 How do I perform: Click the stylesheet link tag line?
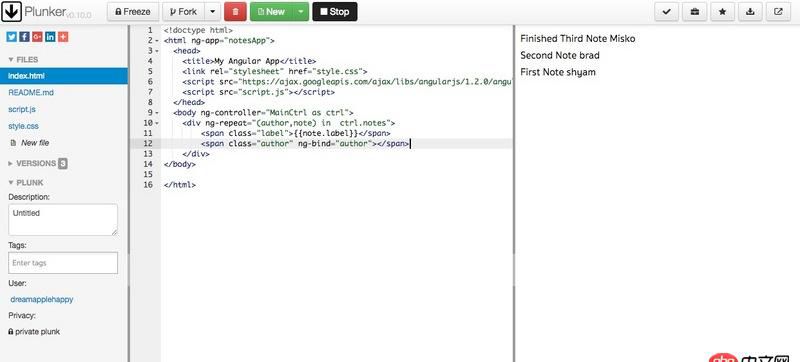274,71
